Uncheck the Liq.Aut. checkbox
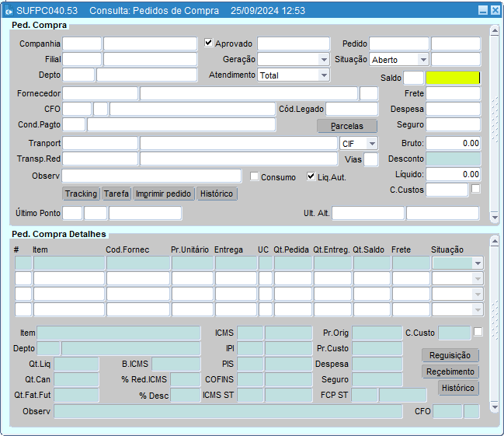The image size is (504, 436). 311,177
